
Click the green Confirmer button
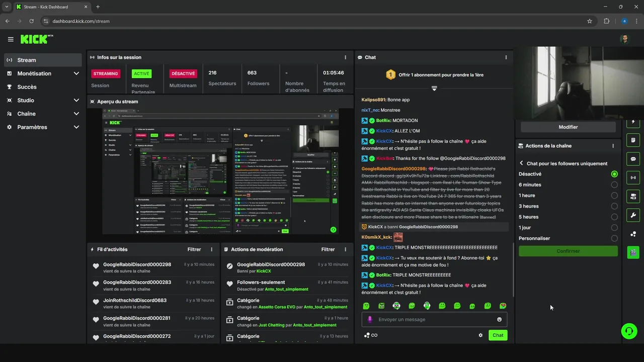click(x=569, y=251)
